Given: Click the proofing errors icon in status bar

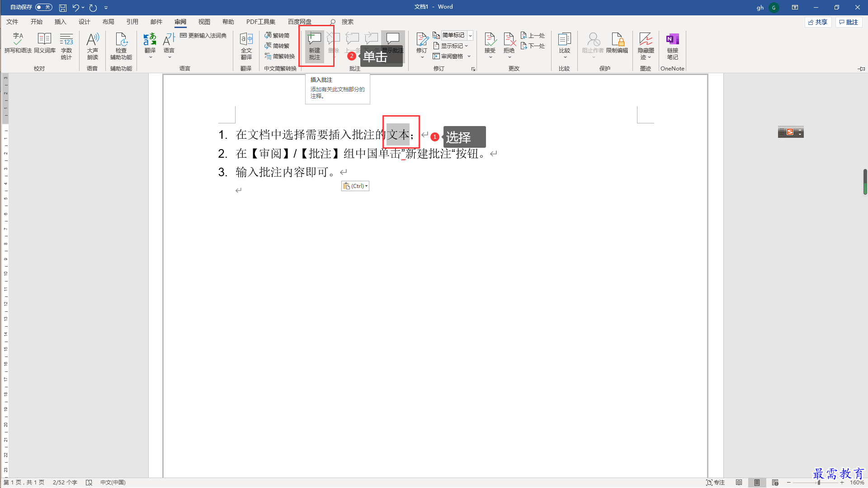Looking at the screenshot, I should click(89, 483).
